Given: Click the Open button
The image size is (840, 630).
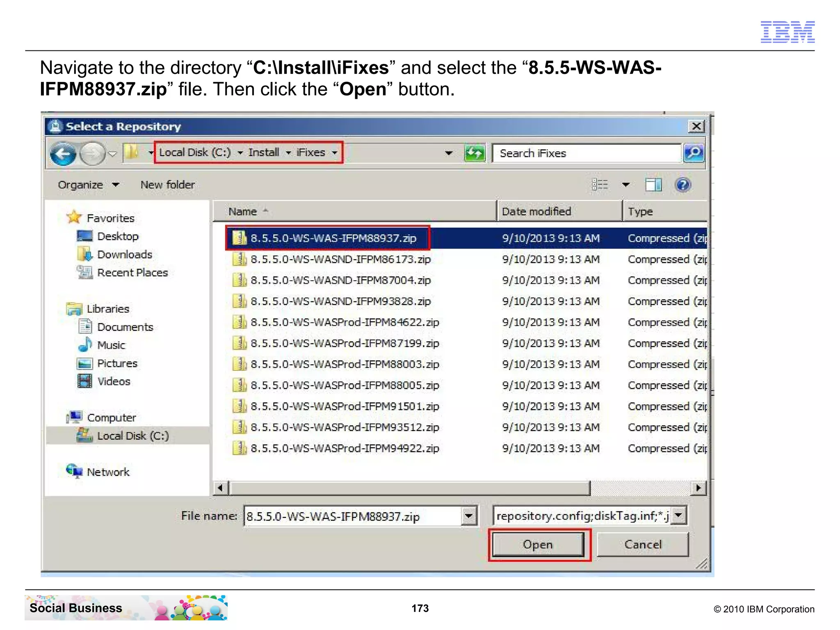Looking at the screenshot, I should tap(538, 545).
